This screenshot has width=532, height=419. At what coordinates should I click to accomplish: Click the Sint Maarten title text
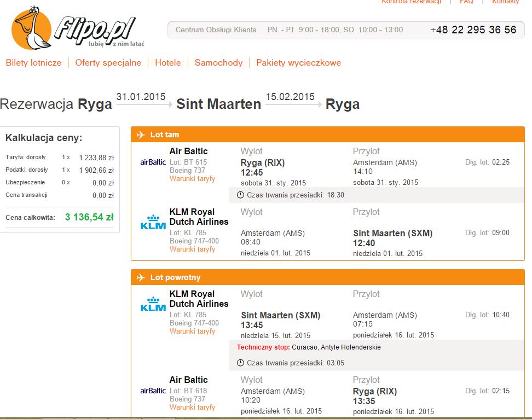(x=219, y=104)
